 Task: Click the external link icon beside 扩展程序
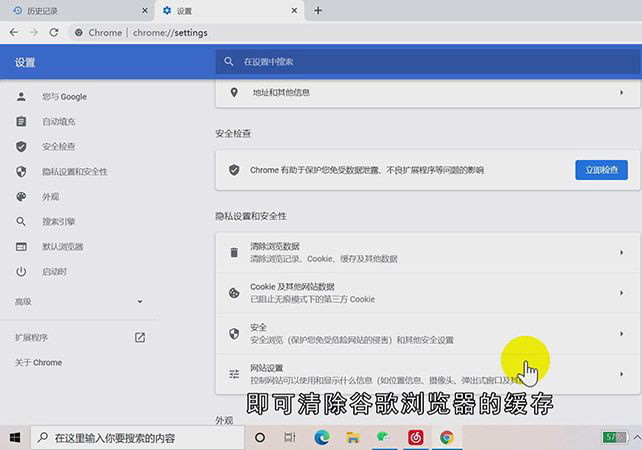140,337
